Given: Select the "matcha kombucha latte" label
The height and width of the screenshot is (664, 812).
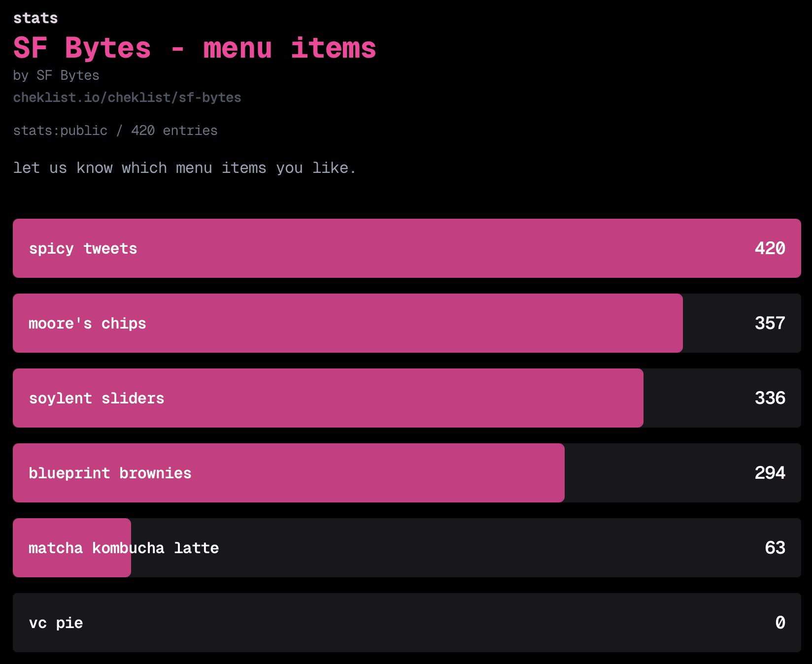Looking at the screenshot, I should [124, 548].
